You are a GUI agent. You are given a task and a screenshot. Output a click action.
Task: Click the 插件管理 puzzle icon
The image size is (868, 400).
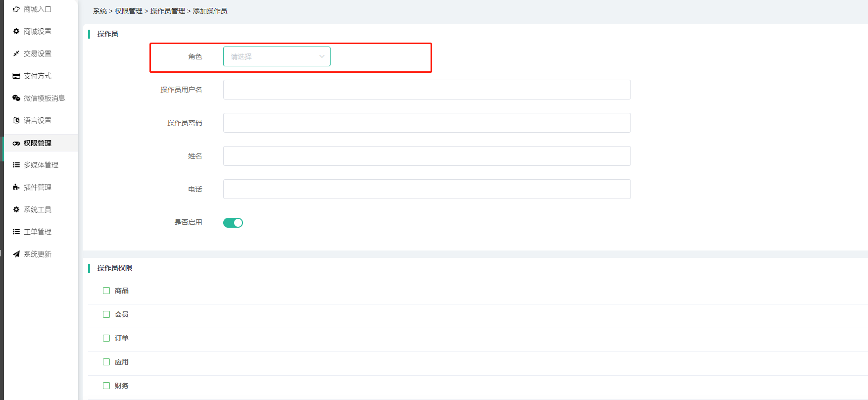click(x=16, y=187)
